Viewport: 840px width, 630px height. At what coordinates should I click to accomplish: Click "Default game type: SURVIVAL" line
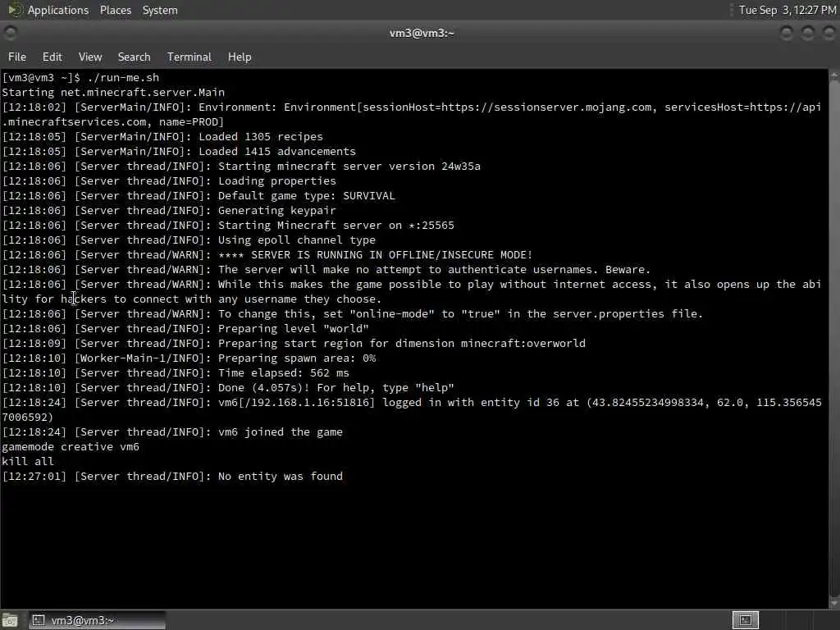199,195
